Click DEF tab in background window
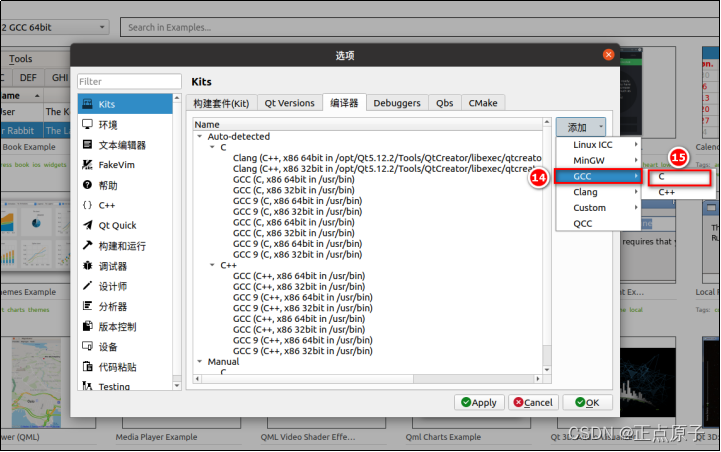The width and height of the screenshot is (721, 452). pos(28,77)
